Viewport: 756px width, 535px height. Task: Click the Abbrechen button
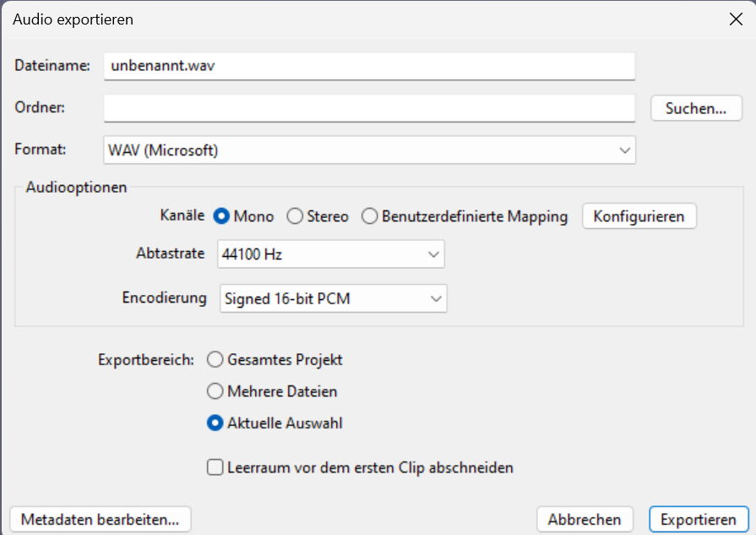pyautogui.click(x=585, y=520)
